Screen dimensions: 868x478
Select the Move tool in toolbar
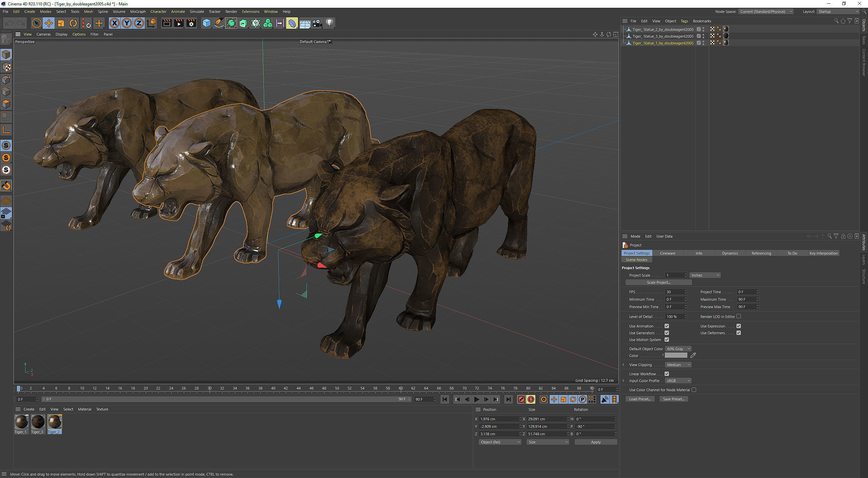point(48,23)
